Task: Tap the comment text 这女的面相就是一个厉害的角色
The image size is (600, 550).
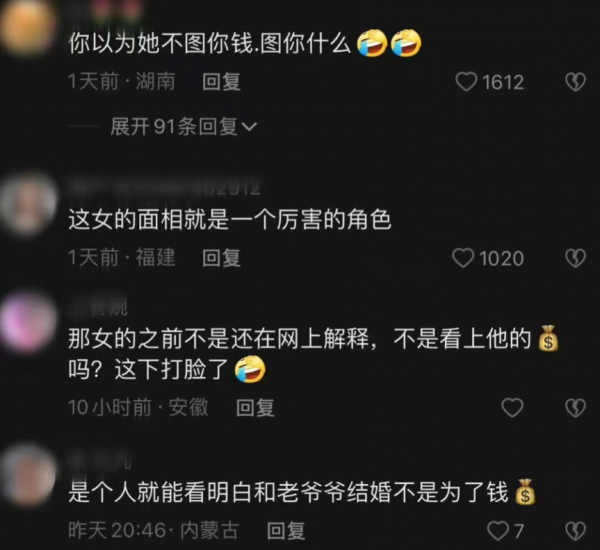Action: click(230, 220)
